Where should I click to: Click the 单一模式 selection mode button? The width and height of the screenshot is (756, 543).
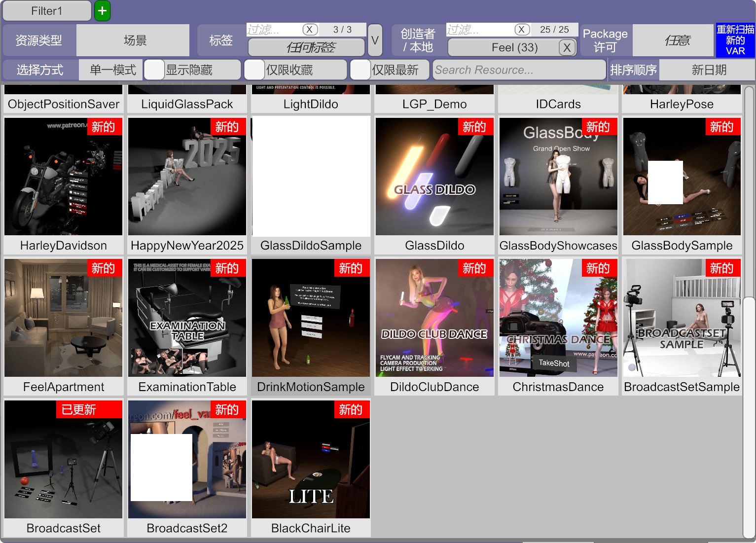(x=112, y=70)
